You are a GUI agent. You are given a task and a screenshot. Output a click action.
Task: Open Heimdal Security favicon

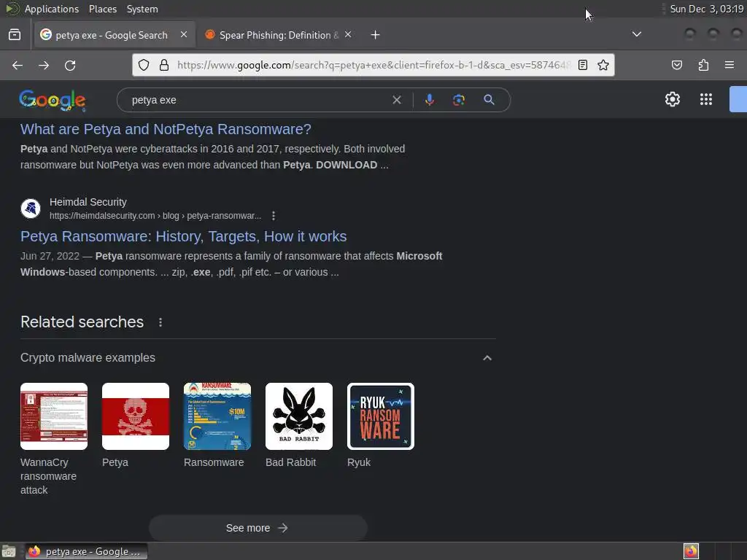(x=31, y=209)
